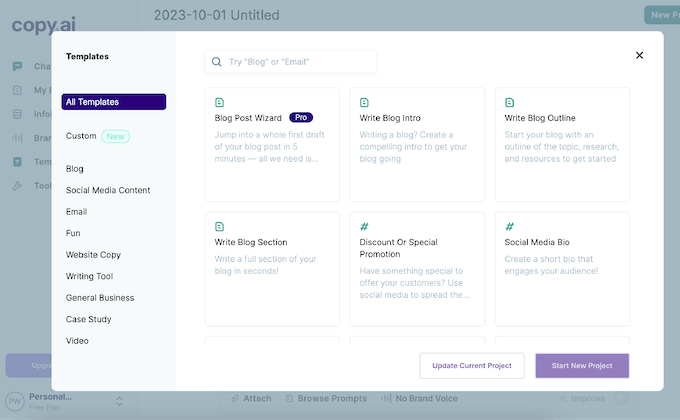
Task: Click the Attach button label
Action: (257, 398)
